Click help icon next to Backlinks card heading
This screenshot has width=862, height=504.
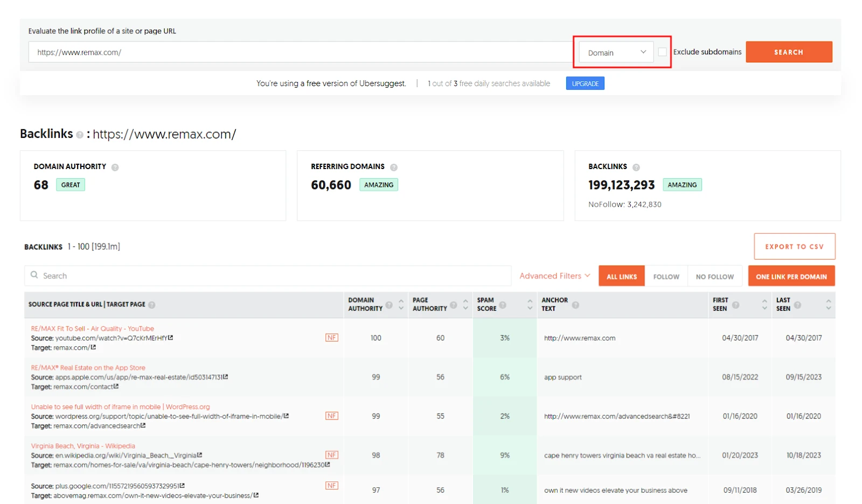[x=636, y=167]
